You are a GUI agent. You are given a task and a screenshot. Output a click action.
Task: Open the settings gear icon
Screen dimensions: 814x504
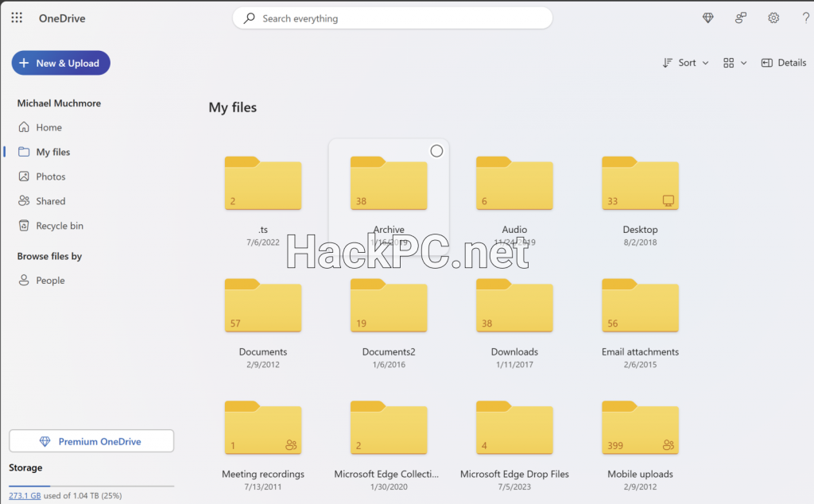773,18
